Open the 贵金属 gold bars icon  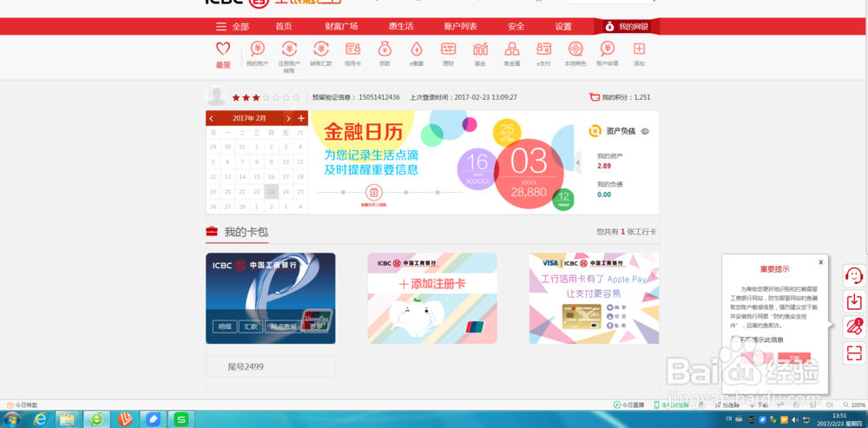coord(512,49)
